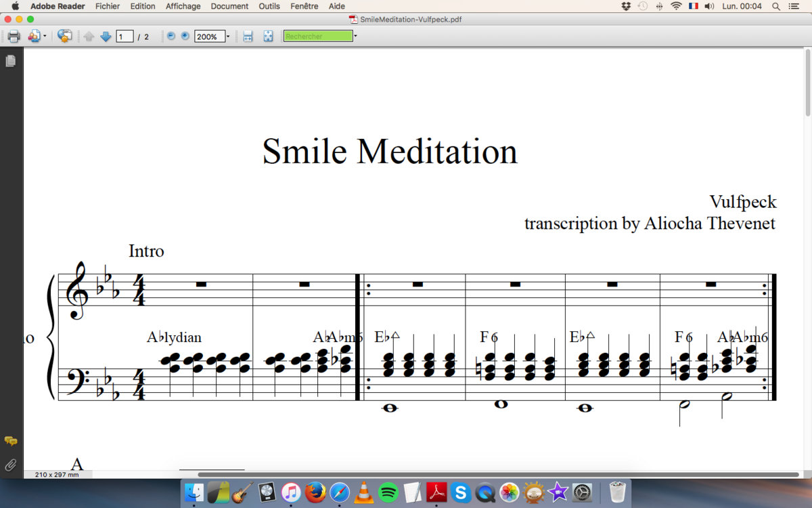812x508 pixels.
Task: Open the Fenêtre menu
Action: [304, 6]
